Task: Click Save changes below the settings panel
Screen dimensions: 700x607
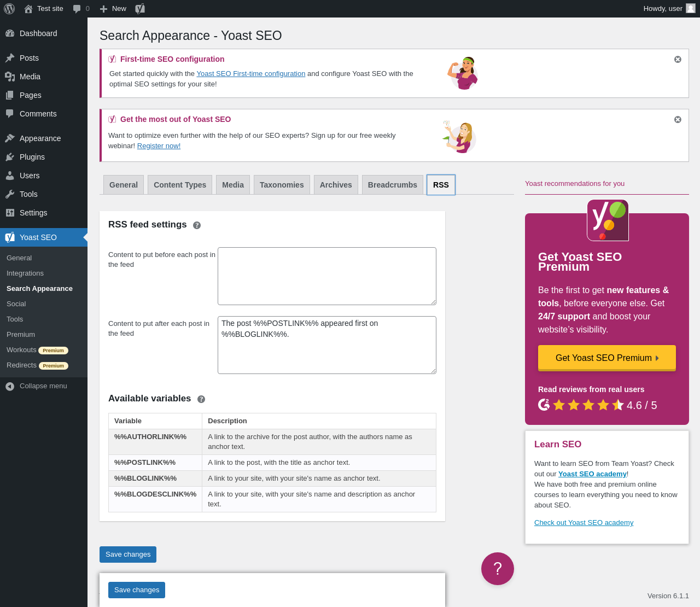Action: 128,555
